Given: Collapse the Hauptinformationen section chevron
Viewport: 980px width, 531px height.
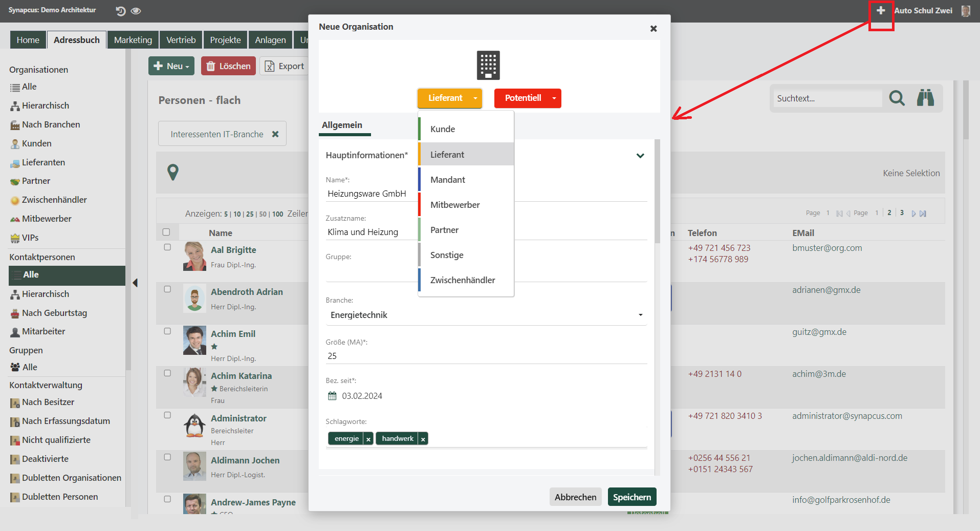Looking at the screenshot, I should pyautogui.click(x=640, y=156).
